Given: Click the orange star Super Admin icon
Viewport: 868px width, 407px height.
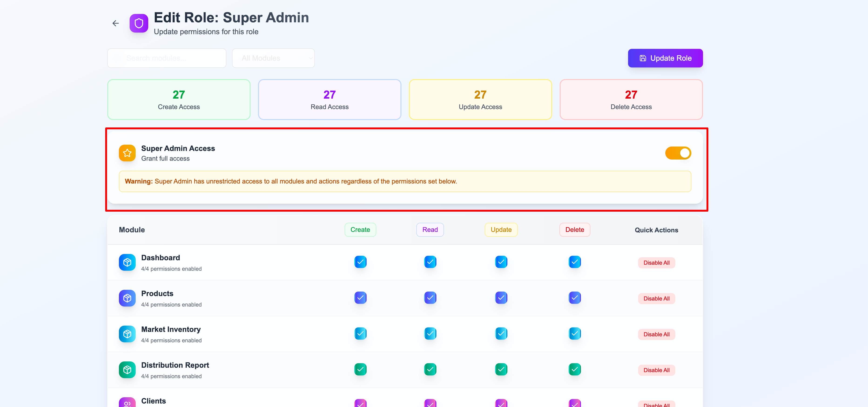Looking at the screenshot, I should (127, 153).
